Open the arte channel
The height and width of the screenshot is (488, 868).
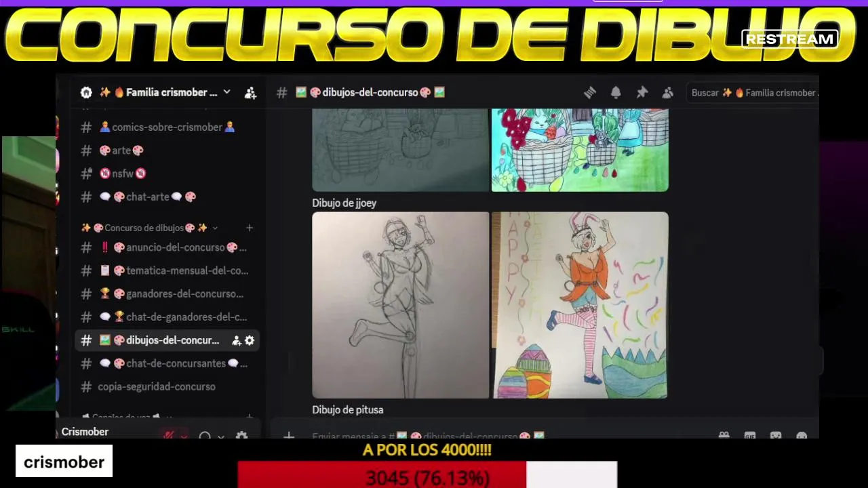pyautogui.click(x=166, y=150)
